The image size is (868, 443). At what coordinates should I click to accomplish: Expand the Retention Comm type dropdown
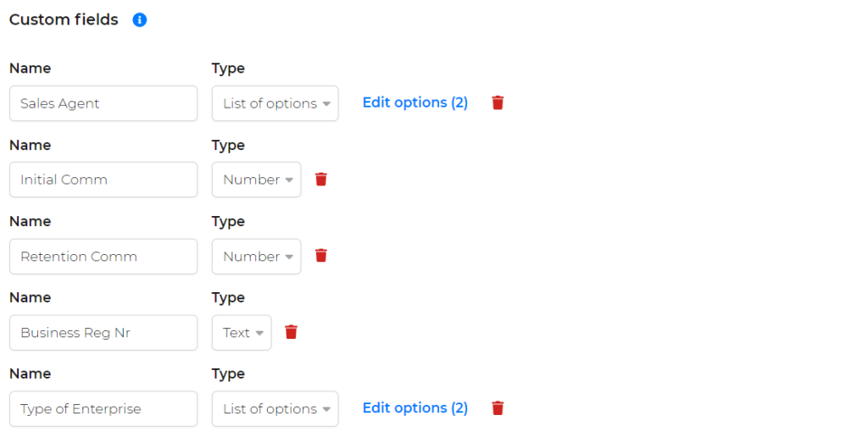(256, 257)
